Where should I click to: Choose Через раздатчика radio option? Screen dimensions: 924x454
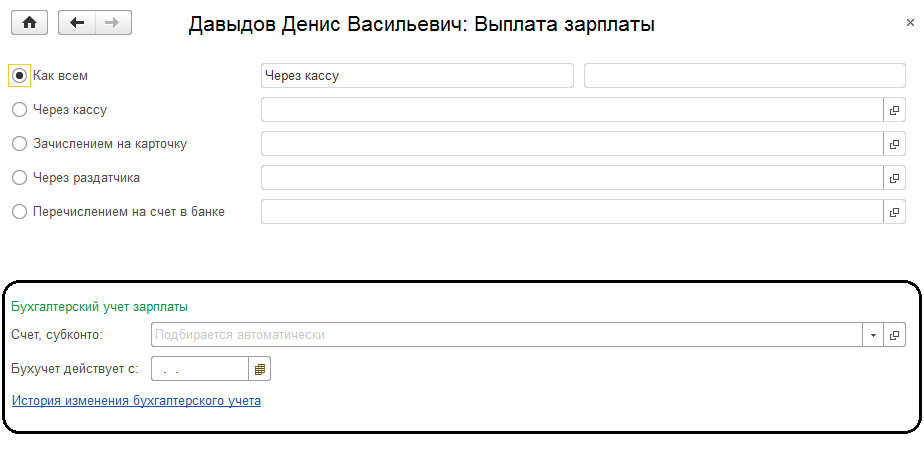[19, 178]
